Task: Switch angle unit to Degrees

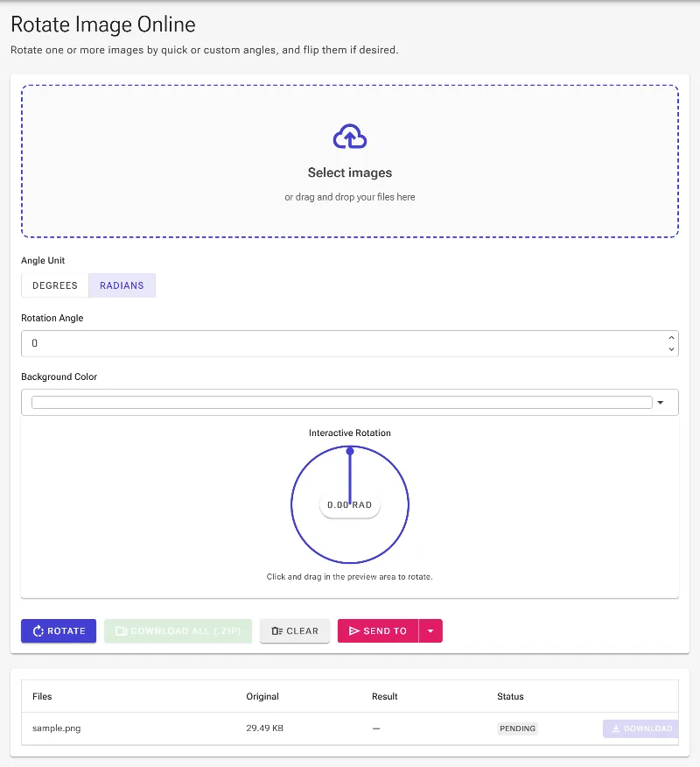Action: [55, 285]
